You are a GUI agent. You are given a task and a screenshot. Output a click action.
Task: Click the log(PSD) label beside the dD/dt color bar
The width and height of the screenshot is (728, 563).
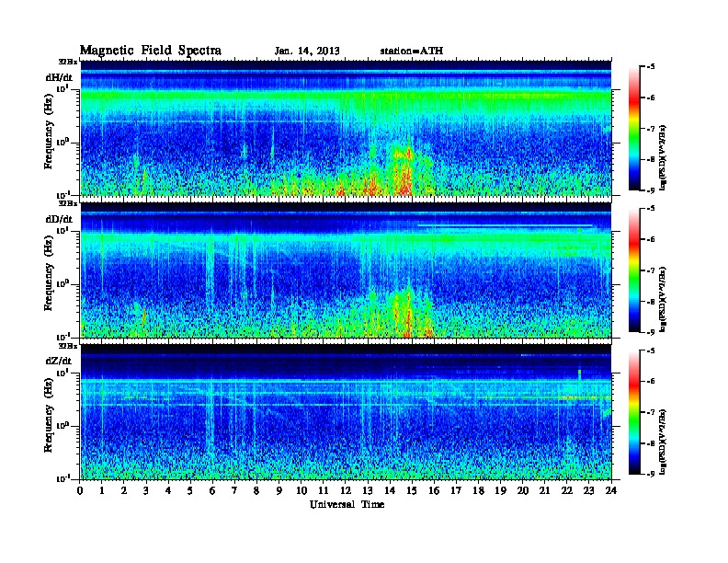(x=663, y=299)
